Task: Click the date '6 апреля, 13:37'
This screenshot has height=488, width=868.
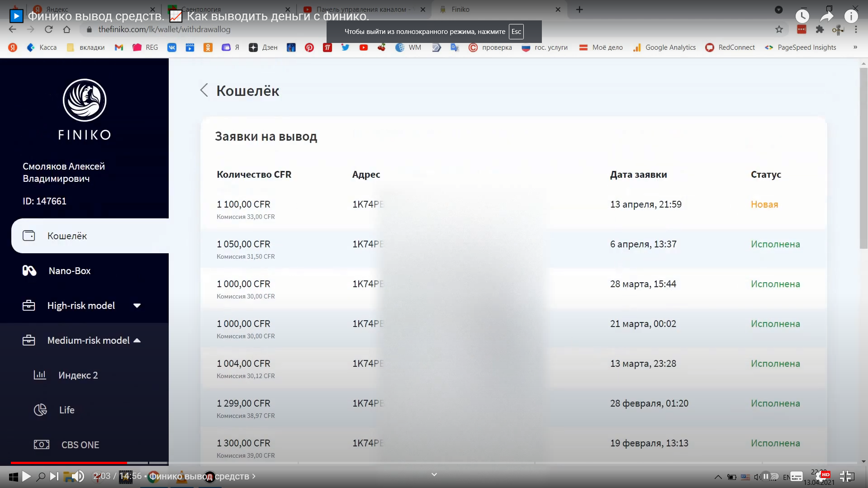Action: (643, 244)
